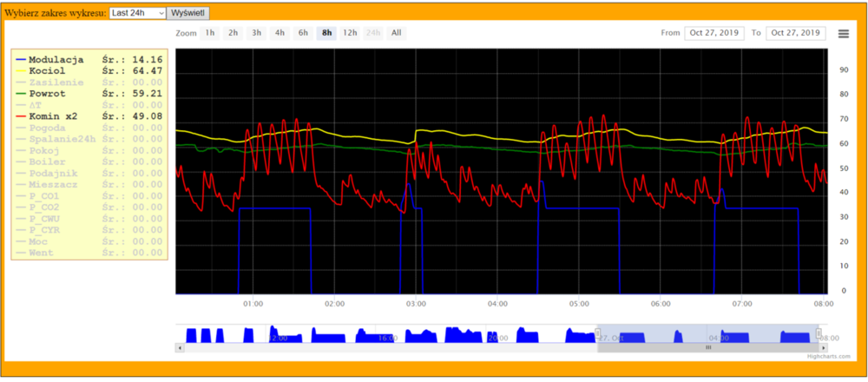Click the To date input field
868x382 pixels.
tap(795, 33)
